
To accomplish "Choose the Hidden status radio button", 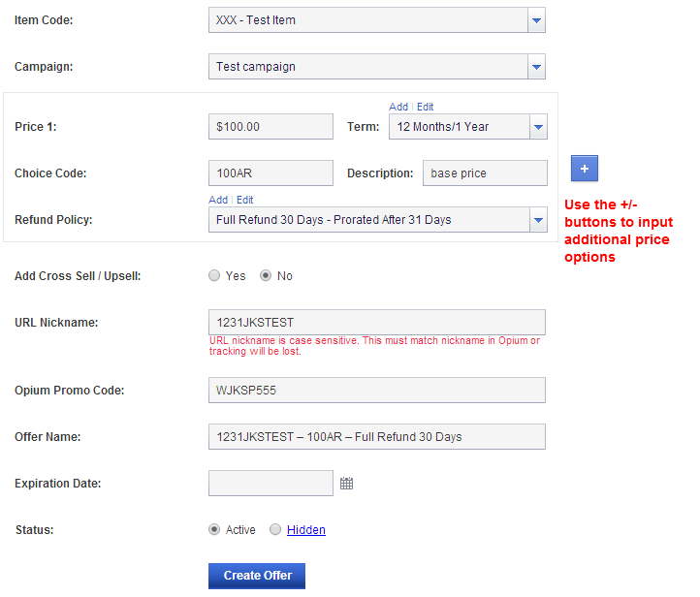I will pos(275,529).
